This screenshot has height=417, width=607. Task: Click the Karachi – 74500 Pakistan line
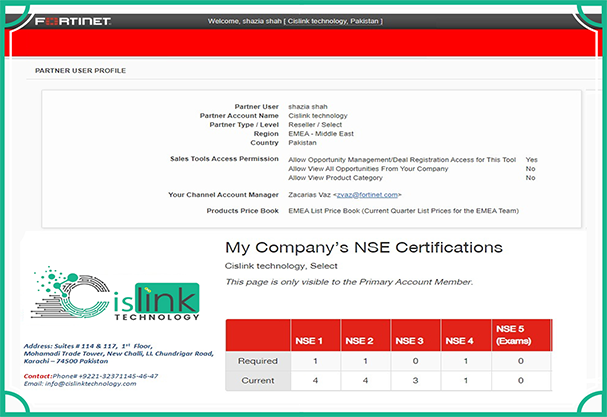(66, 361)
